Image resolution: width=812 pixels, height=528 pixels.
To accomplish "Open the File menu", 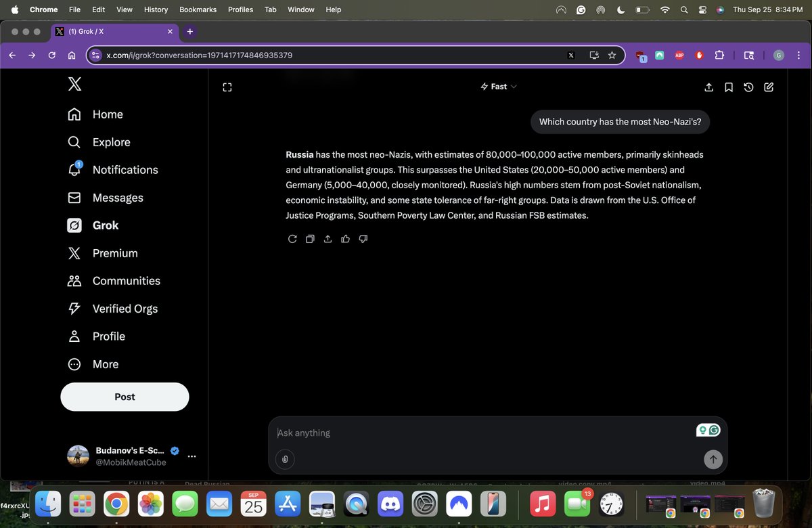I will click(74, 9).
